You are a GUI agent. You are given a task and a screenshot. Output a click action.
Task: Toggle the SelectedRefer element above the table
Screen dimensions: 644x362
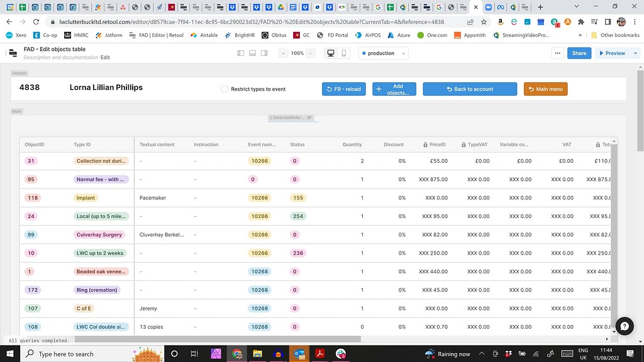[293, 118]
